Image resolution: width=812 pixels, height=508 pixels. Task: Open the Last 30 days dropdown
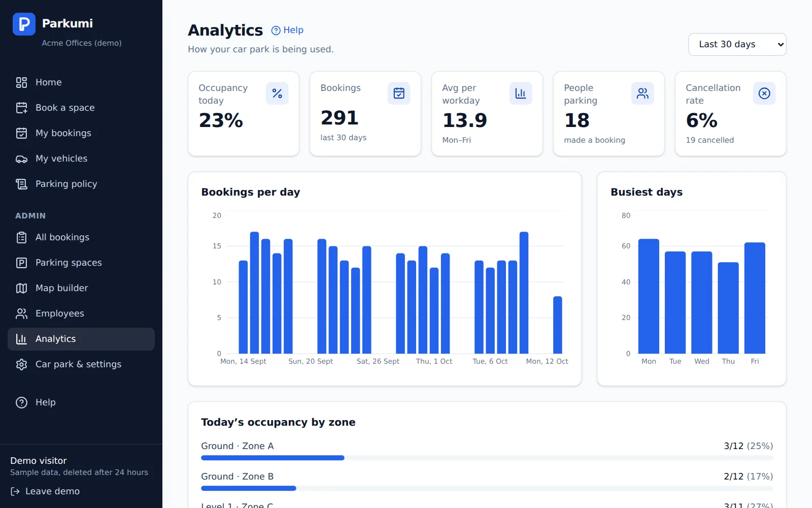pos(737,45)
